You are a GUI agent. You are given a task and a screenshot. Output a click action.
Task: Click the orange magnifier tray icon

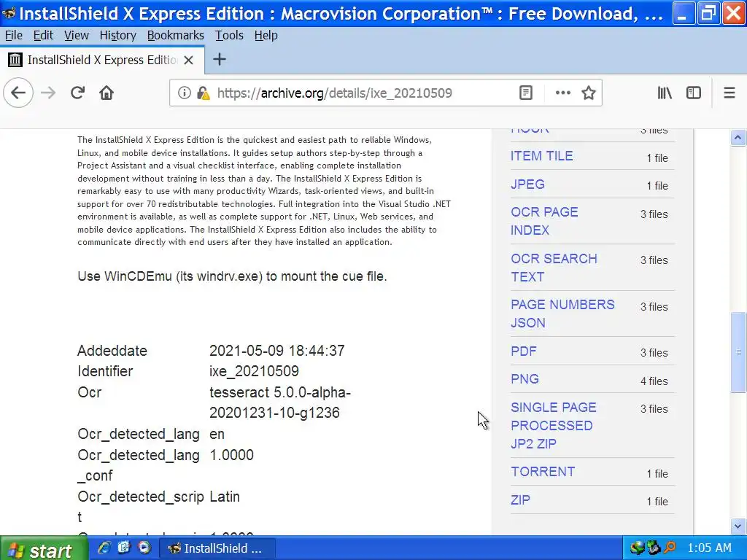670,548
